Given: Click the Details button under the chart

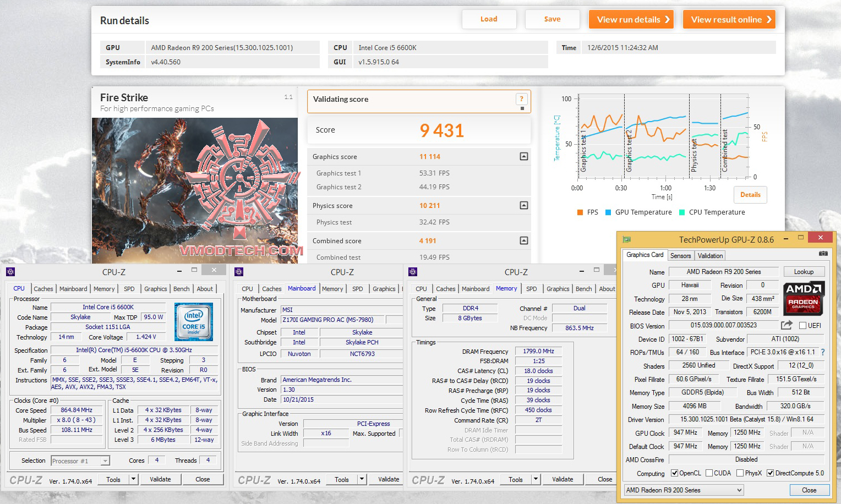Looking at the screenshot, I should (750, 195).
